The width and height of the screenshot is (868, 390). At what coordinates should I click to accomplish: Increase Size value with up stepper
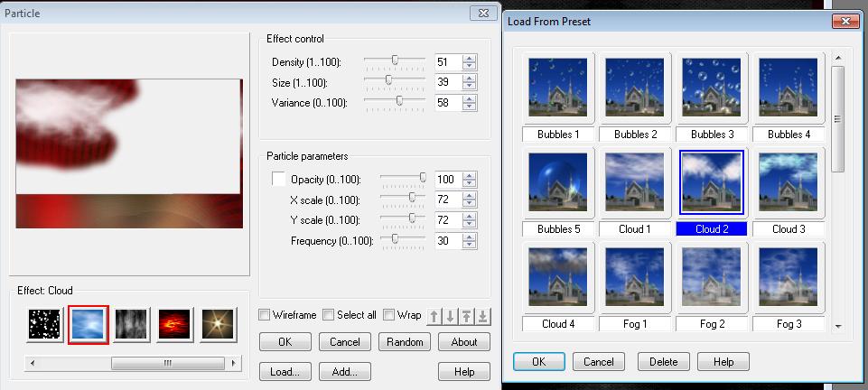[470, 79]
